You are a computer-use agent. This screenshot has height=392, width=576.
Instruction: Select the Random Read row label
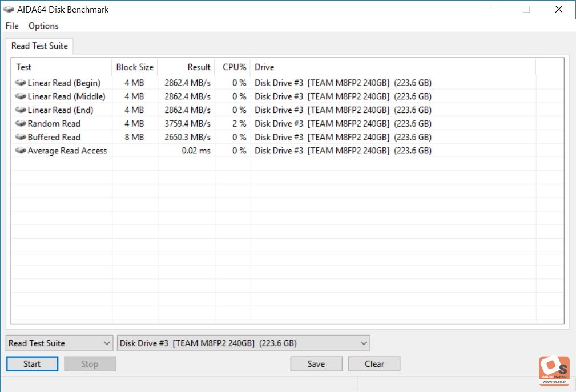(x=54, y=124)
